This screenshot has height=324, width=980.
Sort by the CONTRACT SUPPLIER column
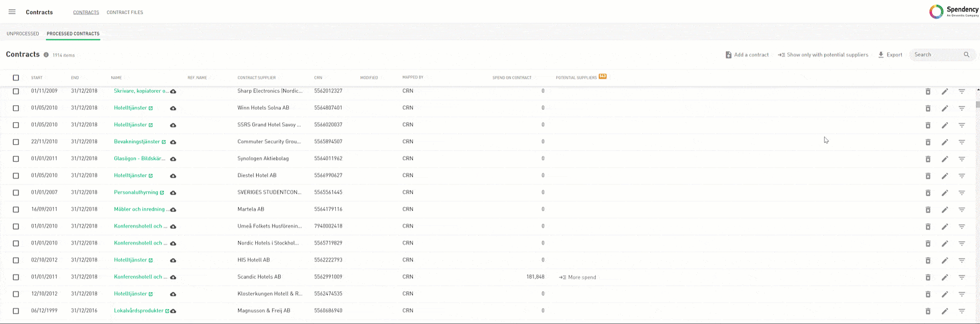256,78
